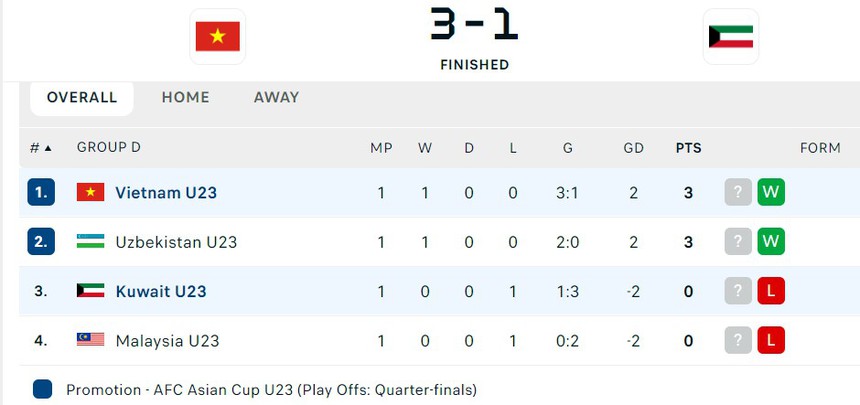The height and width of the screenshot is (405, 860).
Task: Switch to the AWAY standings tab
Action: [x=276, y=97]
